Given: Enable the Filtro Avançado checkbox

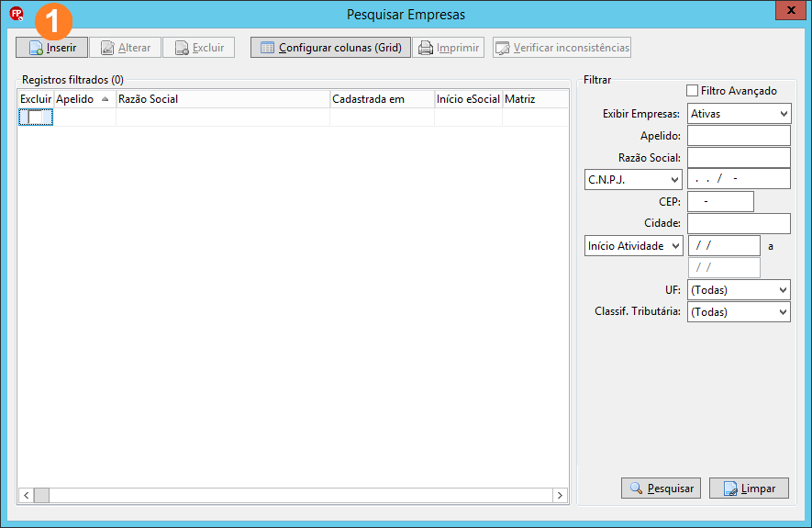Looking at the screenshot, I should [x=692, y=91].
